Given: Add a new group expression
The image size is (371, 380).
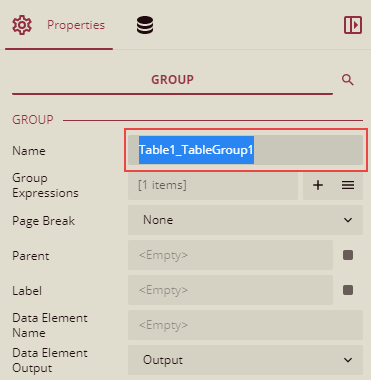Looking at the screenshot, I should tap(318, 185).
